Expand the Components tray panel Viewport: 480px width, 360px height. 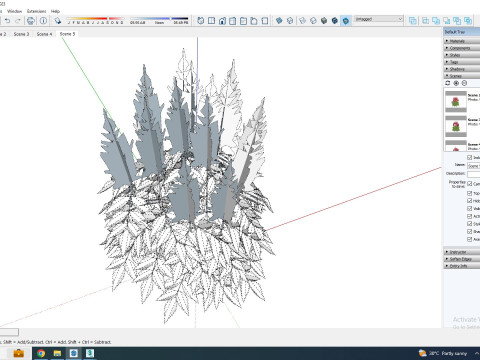pos(462,48)
